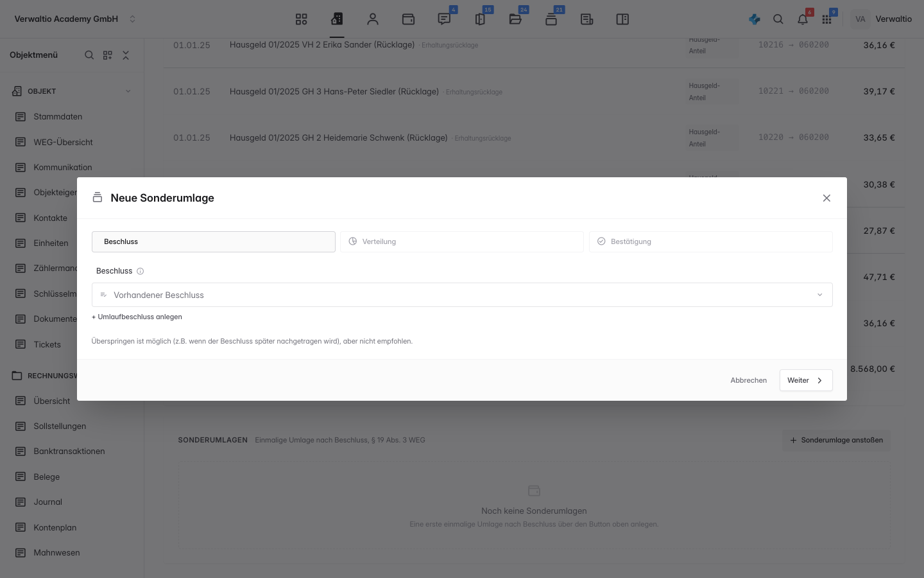This screenshot has width=924, height=578.
Task: Open the dashboard grid icon in top navigation
Action: click(x=302, y=19)
